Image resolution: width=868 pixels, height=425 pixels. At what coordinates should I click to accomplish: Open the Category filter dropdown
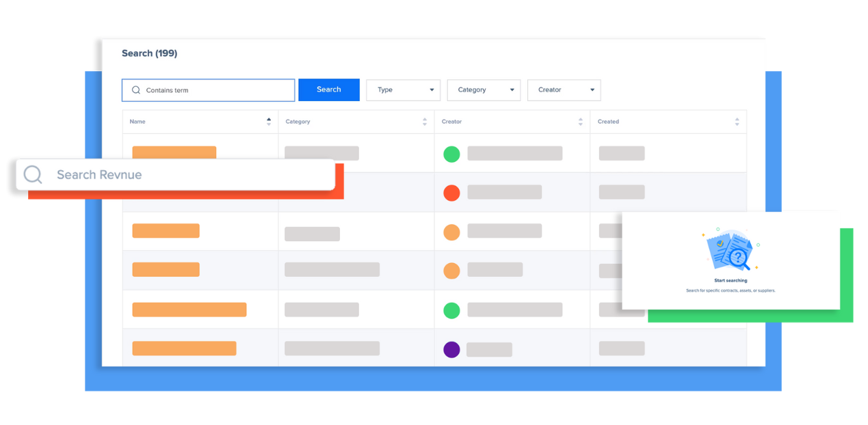[484, 90]
